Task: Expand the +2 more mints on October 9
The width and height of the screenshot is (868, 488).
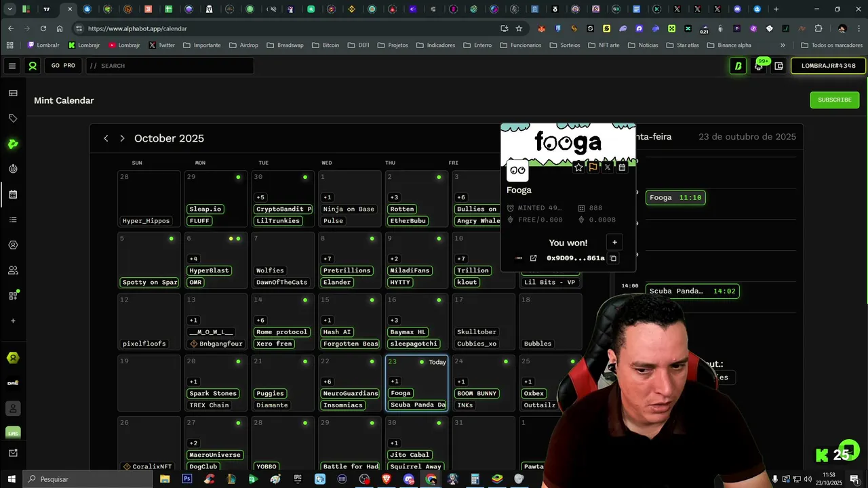Action: point(394,259)
